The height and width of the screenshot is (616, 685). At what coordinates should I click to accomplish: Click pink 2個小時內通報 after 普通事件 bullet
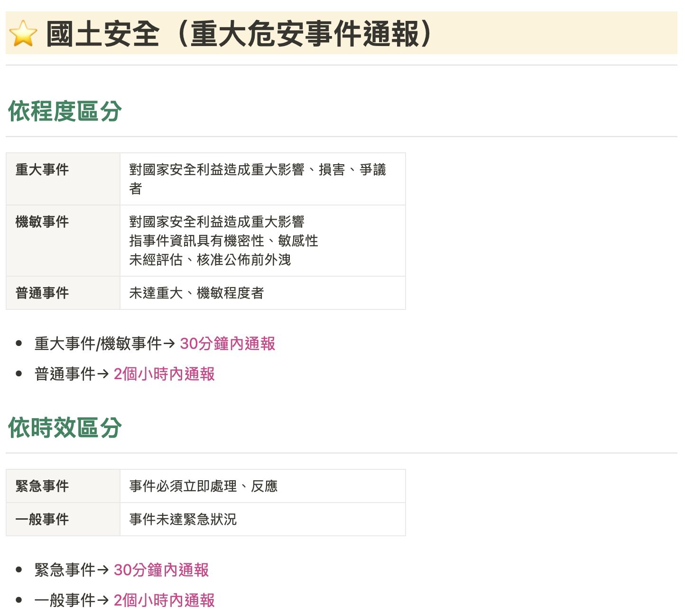click(164, 374)
